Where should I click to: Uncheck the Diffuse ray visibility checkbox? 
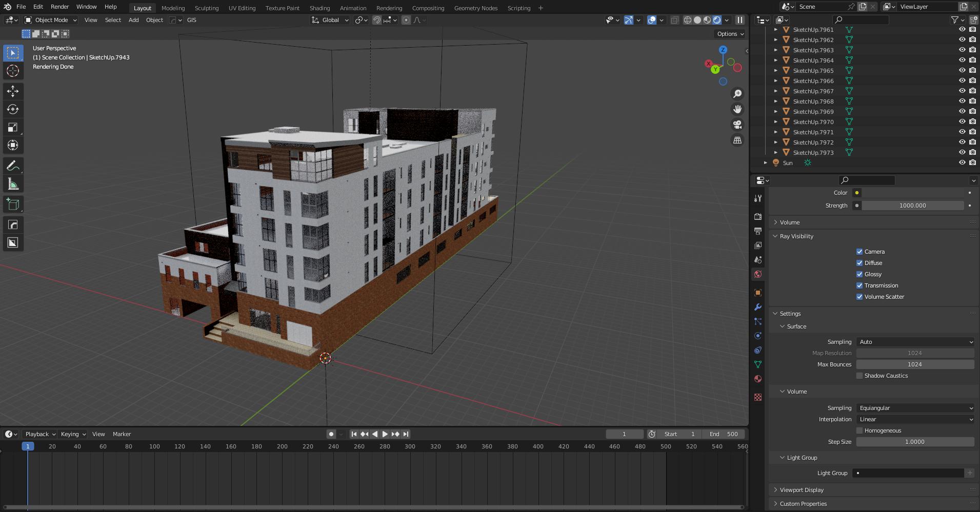coord(859,263)
